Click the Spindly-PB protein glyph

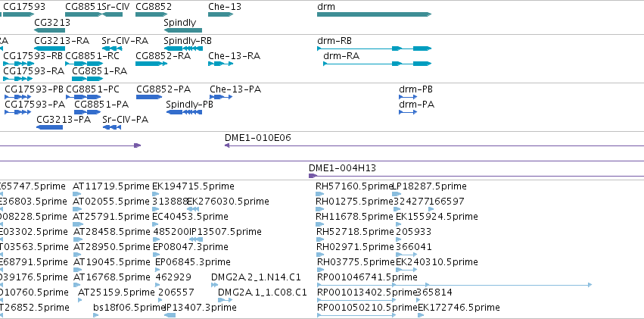click(x=184, y=112)
